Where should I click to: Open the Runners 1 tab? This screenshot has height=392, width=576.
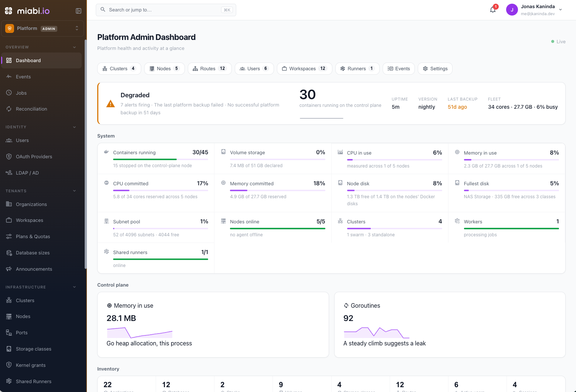pos(357,68)
